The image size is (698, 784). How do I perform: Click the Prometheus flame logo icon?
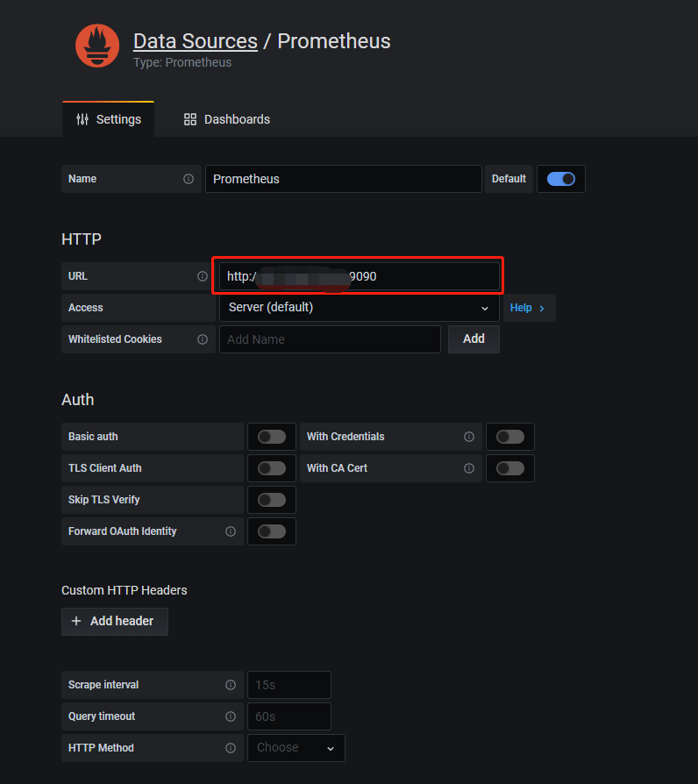[97, 46]
